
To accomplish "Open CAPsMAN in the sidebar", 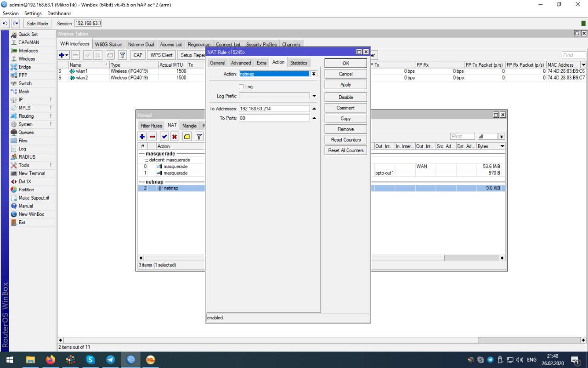I will pyautogui.click(x=28, y=42).
